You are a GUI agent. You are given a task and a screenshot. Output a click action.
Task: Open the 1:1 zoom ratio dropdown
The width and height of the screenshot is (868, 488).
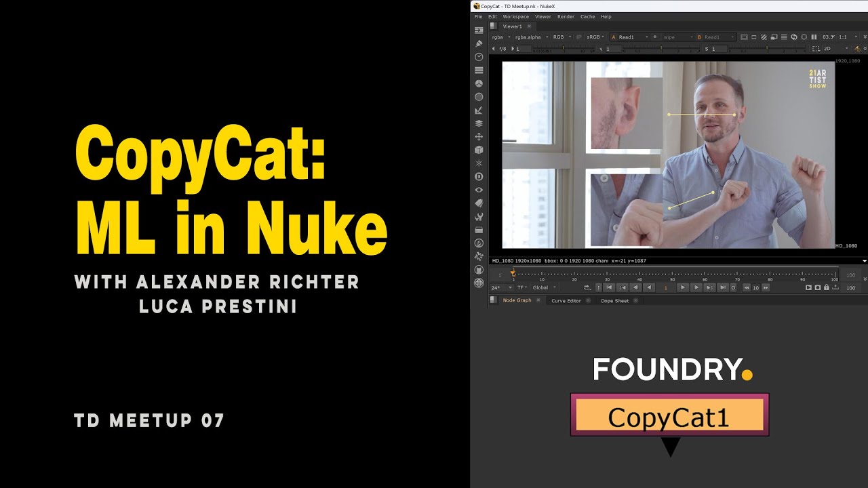(x=846, y=37)
